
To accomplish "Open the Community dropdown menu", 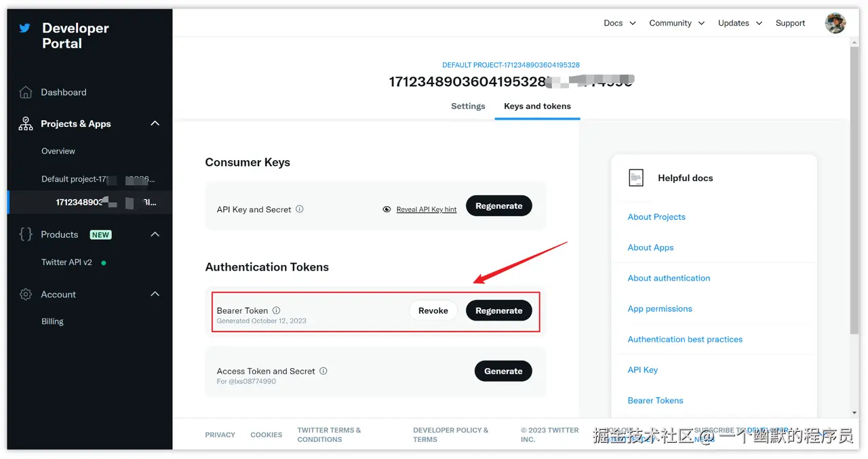I will 677,23.
